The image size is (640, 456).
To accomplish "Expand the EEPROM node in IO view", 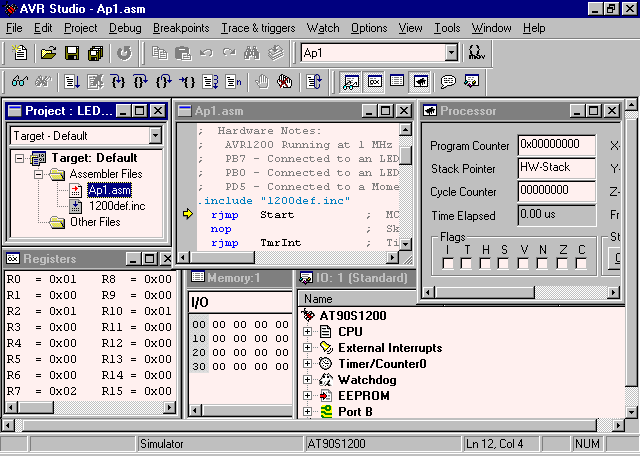I will point(308,396).
